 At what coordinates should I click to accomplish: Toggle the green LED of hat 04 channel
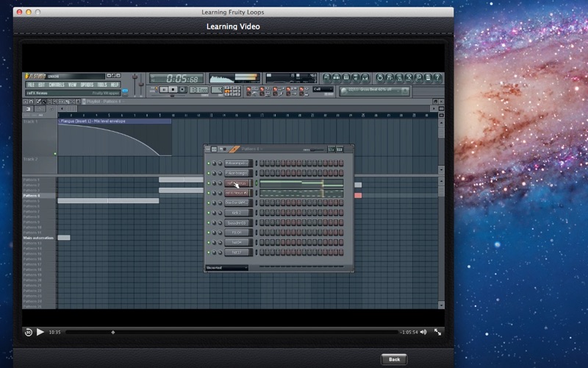pyautogui.click(x=209, y=242)
